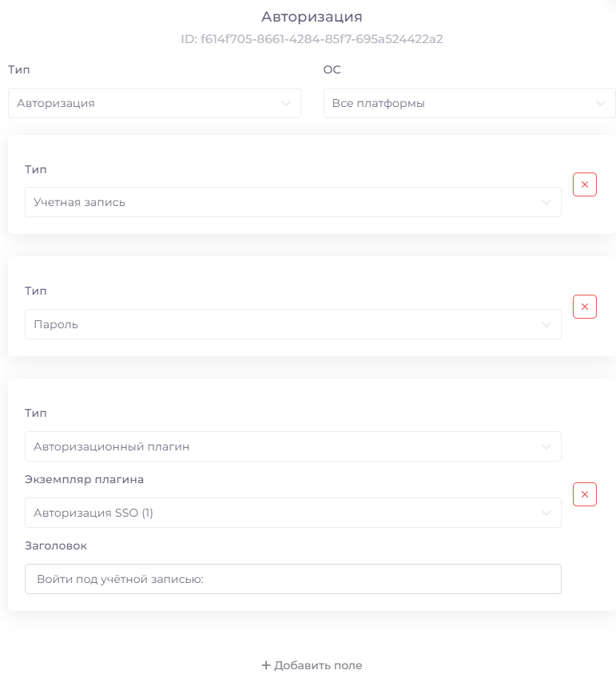
Task: Click the Добавить поле button
Action: [312, 665]
